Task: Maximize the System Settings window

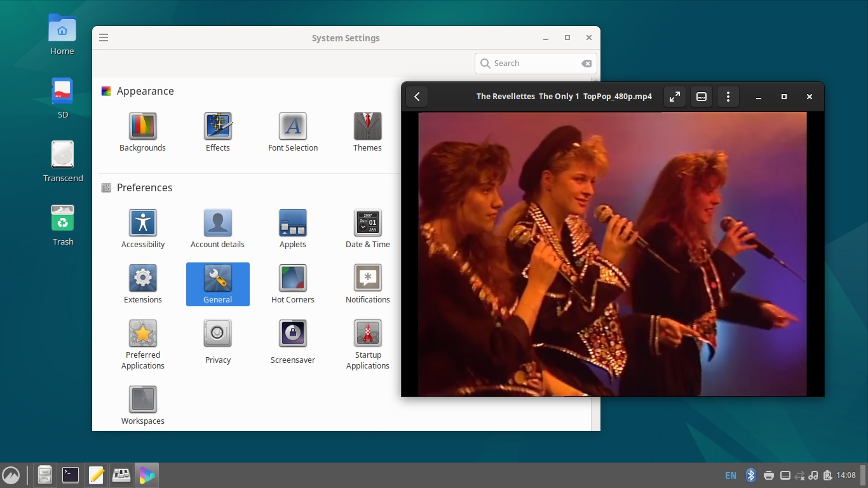Action: pos(567,38)
